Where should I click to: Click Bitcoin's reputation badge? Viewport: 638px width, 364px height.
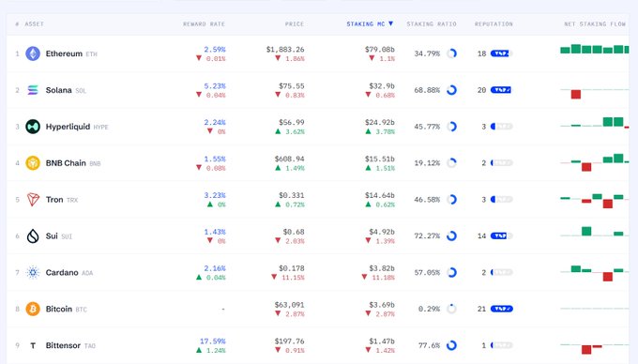point(502,309)
